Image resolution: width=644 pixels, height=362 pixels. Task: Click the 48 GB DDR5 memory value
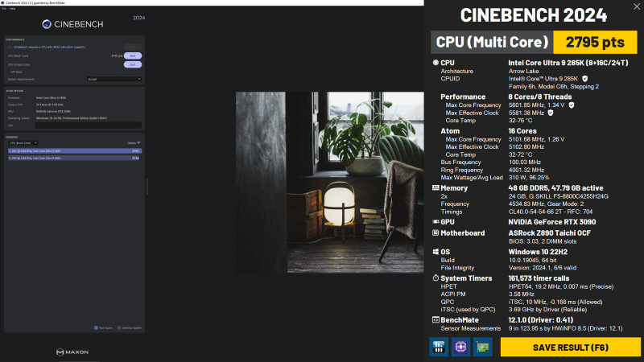pos(555,188)
